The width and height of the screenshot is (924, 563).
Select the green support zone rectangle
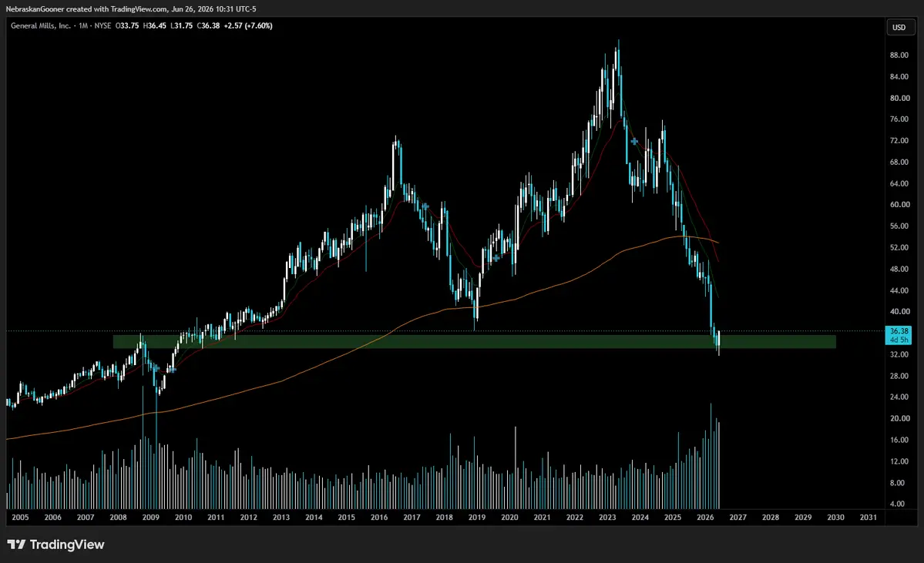pos(475,341)
